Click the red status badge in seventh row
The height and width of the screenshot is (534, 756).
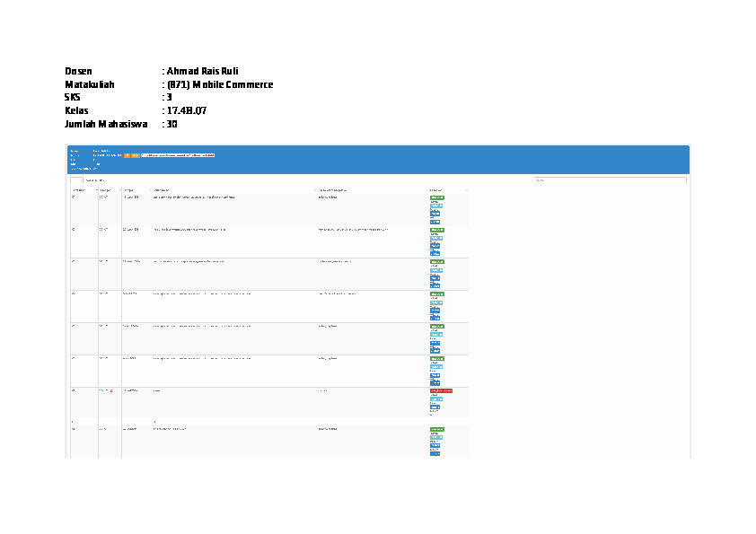(x=441, y=391)
